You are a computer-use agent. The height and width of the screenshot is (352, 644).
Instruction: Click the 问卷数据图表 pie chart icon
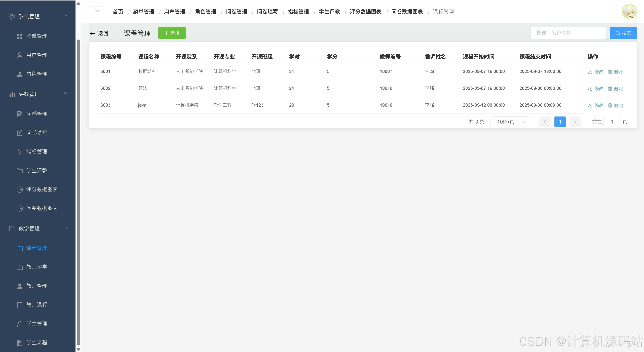pyautogui.click(x=20, y=208)
